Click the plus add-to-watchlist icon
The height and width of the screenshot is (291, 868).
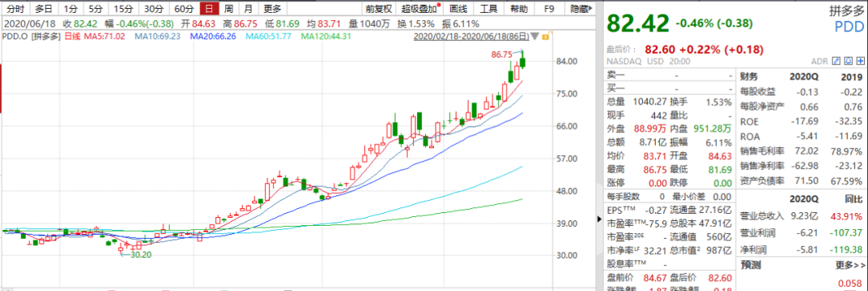click(860, 61)
